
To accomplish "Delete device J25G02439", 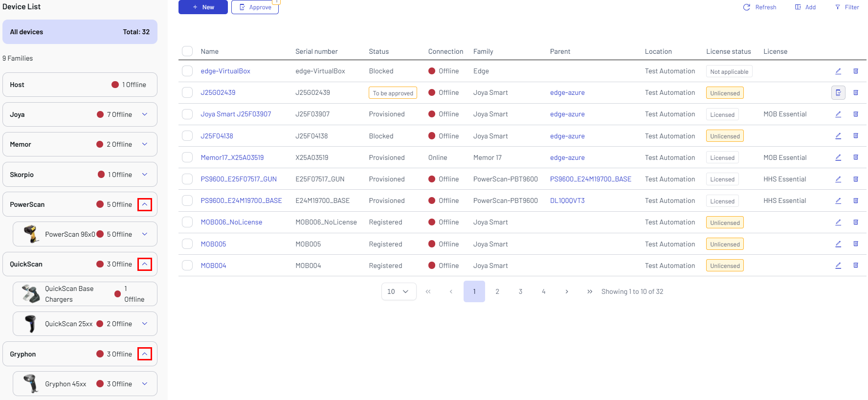I will coord(856,92).
